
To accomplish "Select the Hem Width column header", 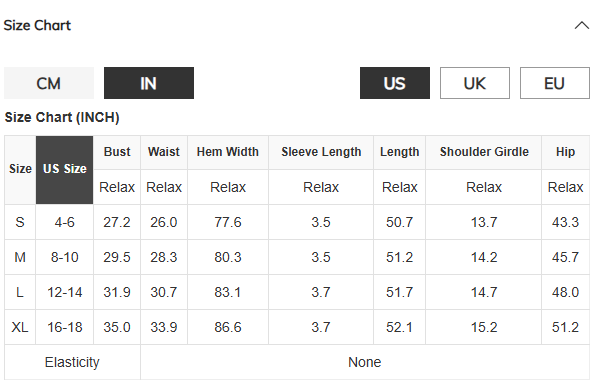I will (x=228, y=152).
